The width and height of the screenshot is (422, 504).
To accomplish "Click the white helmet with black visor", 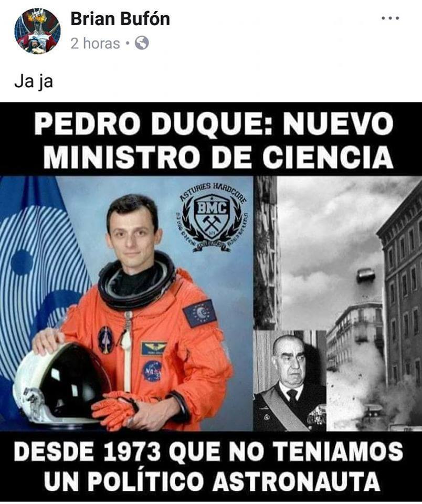I will (62, 382).
